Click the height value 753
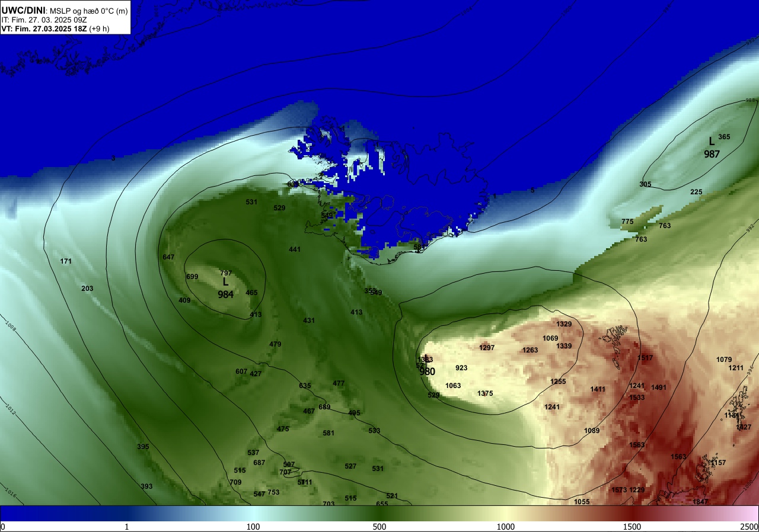The width and height of the screenshot is (759, 532). [273, 492]
